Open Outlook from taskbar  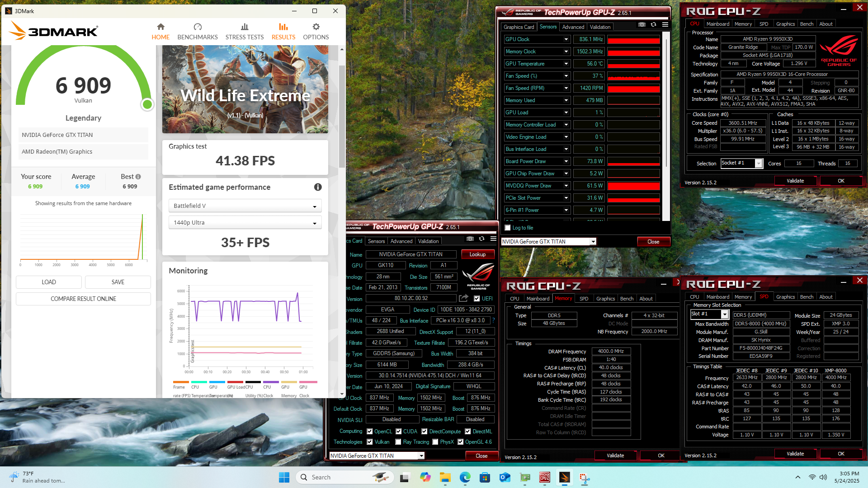point(505,477)
